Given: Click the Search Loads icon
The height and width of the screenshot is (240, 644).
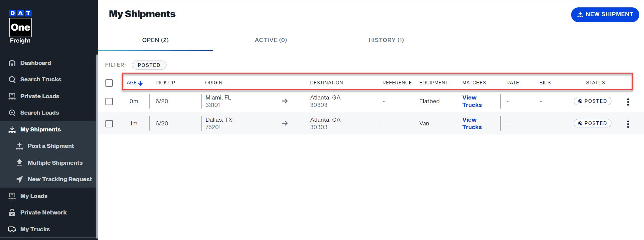Looking at the screenshot, I should (x=12, y=113).
